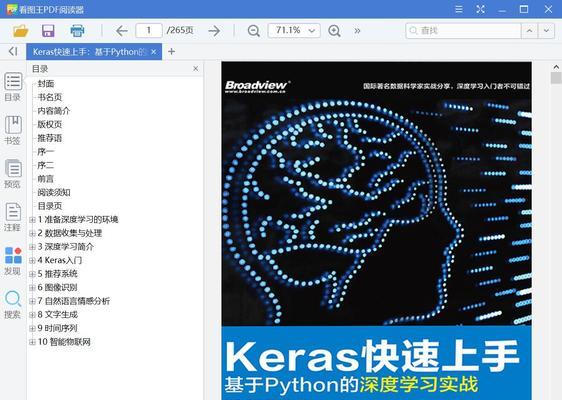Click the app logo in the title bar
The width and height of the screenshot is (562, 400).
(x=12, y=9)
